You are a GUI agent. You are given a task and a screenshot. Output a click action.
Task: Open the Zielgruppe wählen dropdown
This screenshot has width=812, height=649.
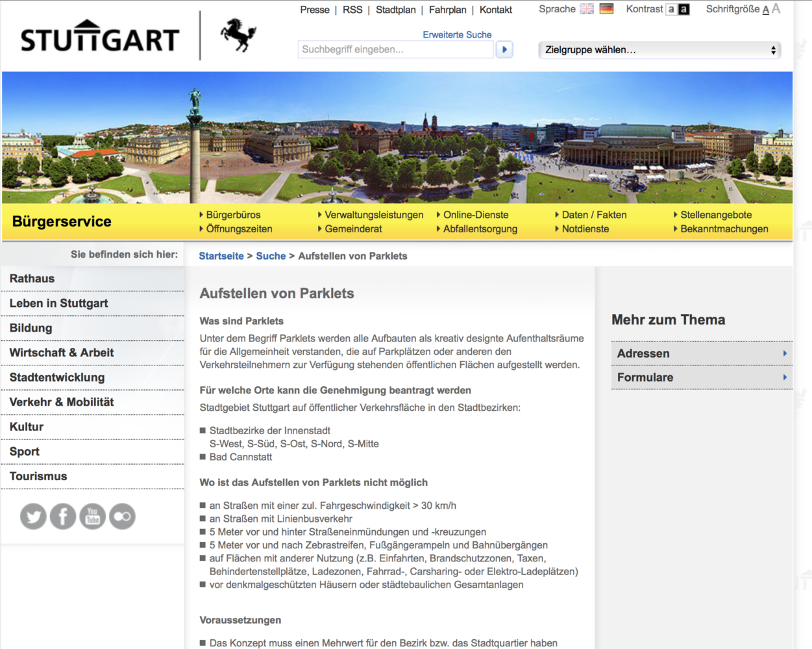pyautogui.click(x=659, y=50)
